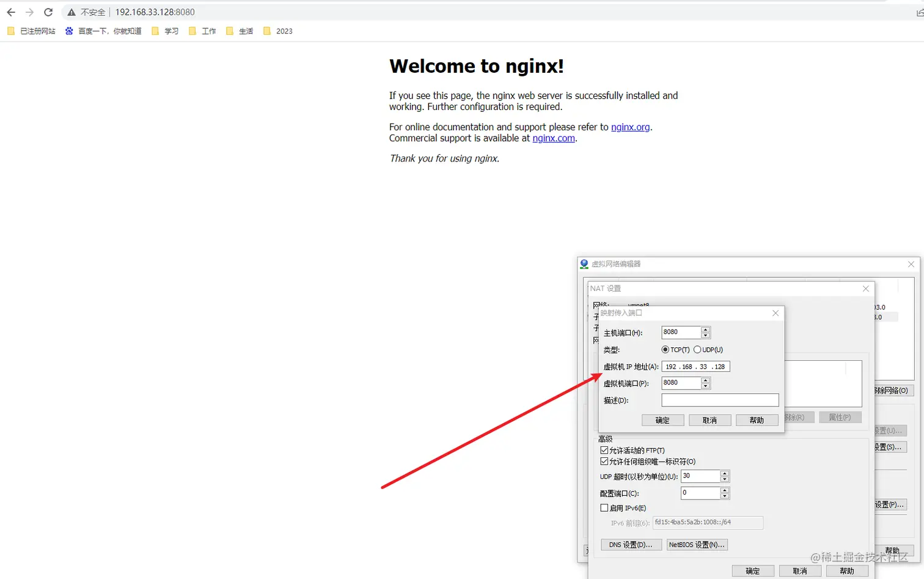
Task: Click the 描述 text field
Action: click(x=720, y=400)
